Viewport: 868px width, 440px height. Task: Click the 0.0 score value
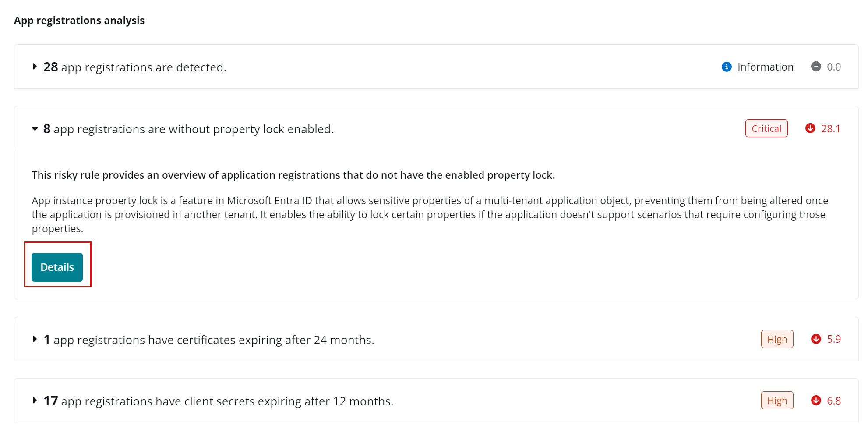click(834, 67)
